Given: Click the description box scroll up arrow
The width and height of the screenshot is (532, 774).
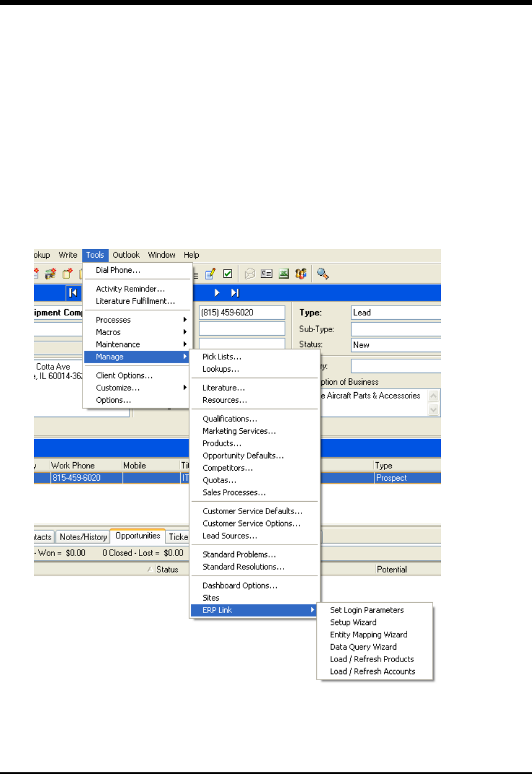Looking at the screenshot, I should pyautogui.click(x=434, y=396).
